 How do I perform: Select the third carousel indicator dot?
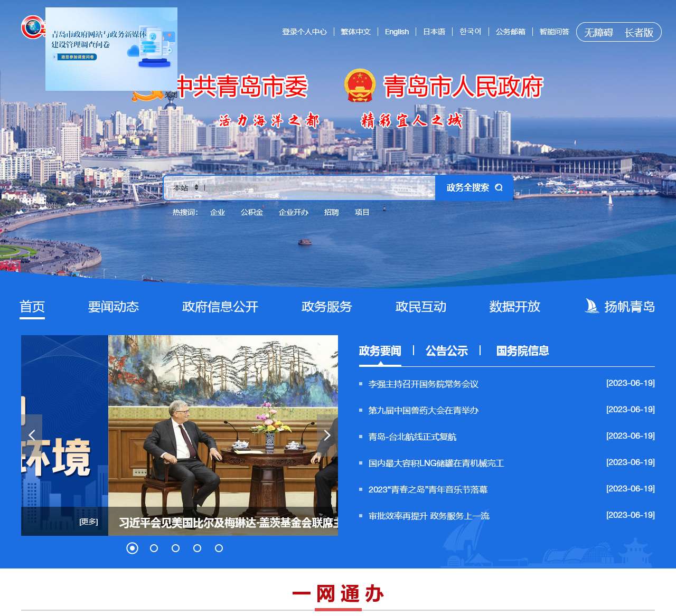point(176,548)
